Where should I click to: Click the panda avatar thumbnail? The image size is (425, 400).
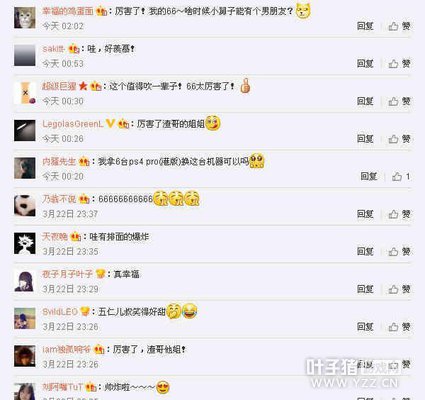[x=25, y=206]
